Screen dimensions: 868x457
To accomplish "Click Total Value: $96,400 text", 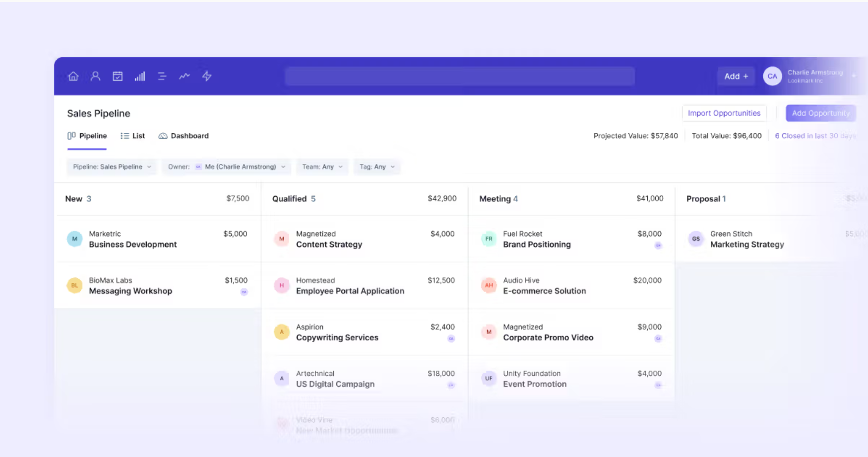I will (x=727, y=136).
